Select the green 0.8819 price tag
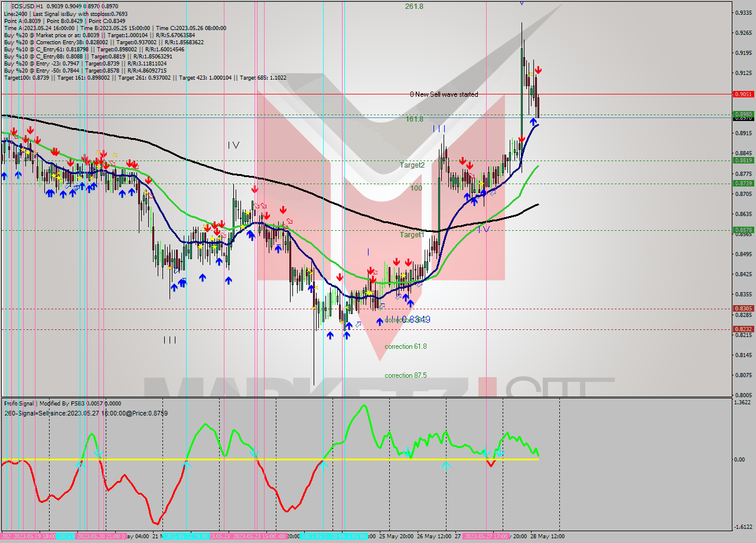Viewport: 756px width, 543px height. (742, 160)
